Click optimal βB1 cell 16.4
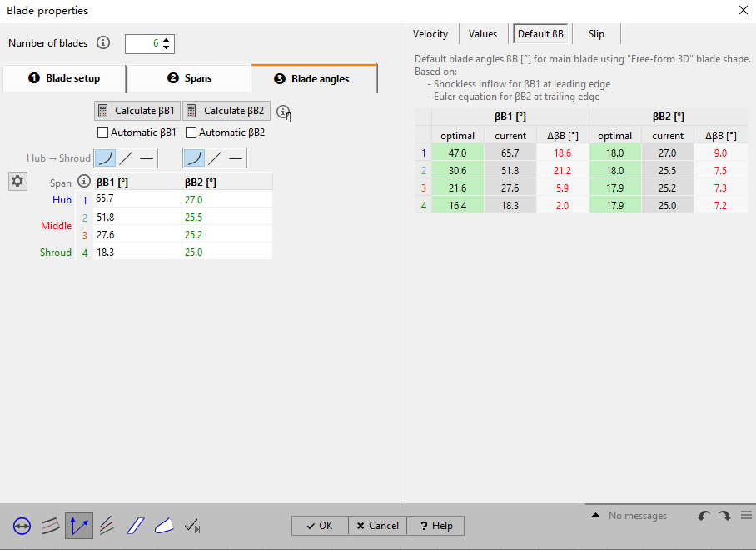This screenshot has width=756, height=550. click(x=458, y=206)
